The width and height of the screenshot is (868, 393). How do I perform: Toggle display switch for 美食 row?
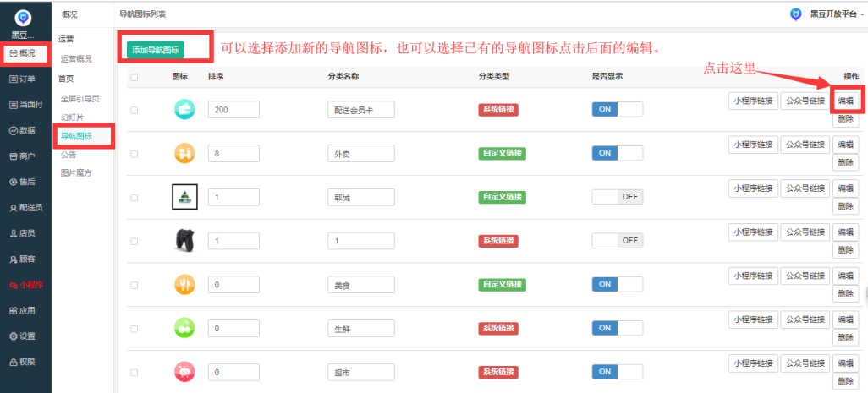[x=618, y=284]
